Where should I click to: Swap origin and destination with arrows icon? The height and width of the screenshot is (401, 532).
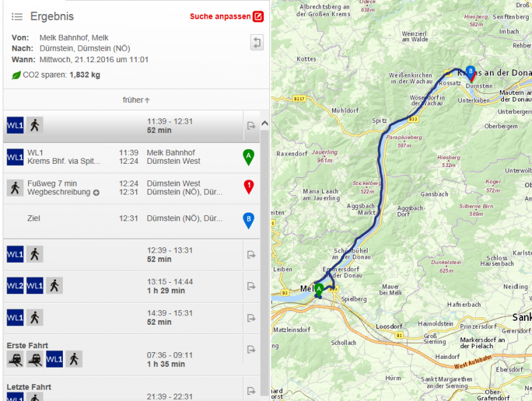[257, 43]
